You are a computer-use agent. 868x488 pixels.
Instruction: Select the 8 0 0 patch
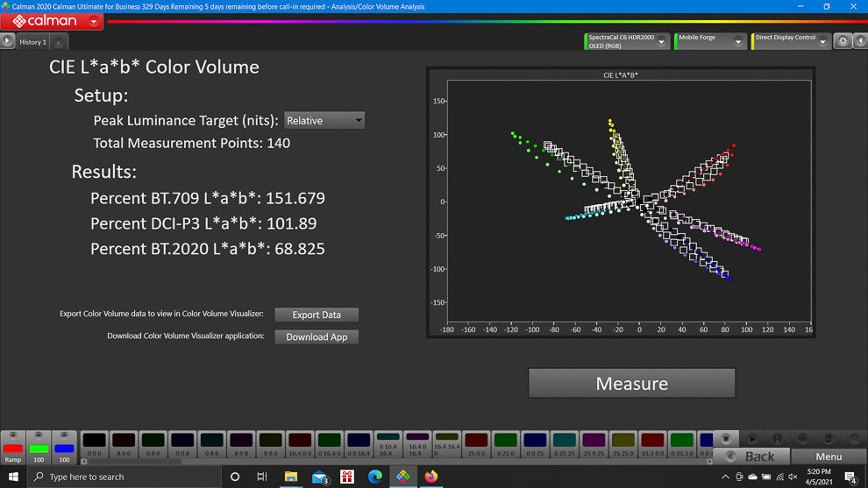pos(124,444)
